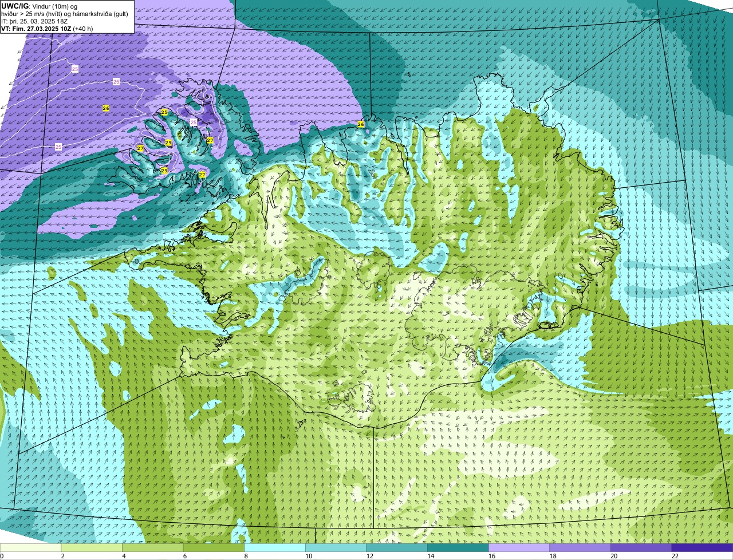This screenshot has height=560, width=733.
Task: Choose the above-22 m/s dark indigo legend swatch
Action: [x=702, y=548]
